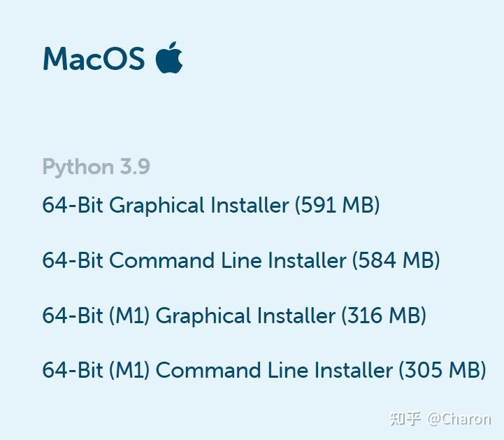
Task: Choose the 584 MB command line download
Action: pyautogui.click(x=241, y=260)
